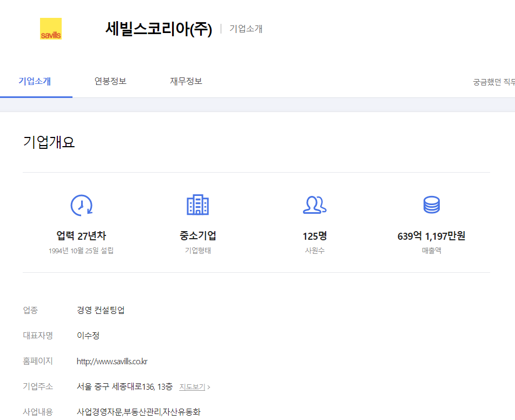This screenshot has width=515, height=420.
Task: Click the 대표자명 row label
Action: [38, 336]
